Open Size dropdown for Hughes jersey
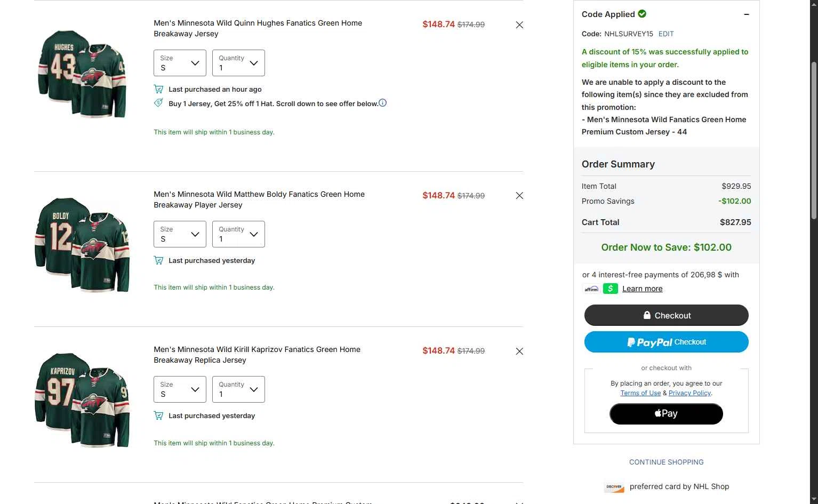Screen dimensions: 818x504 coord(180,63)
